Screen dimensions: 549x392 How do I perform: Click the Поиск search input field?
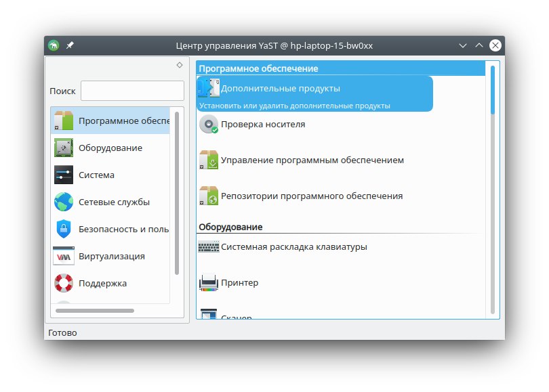(132, 91)
